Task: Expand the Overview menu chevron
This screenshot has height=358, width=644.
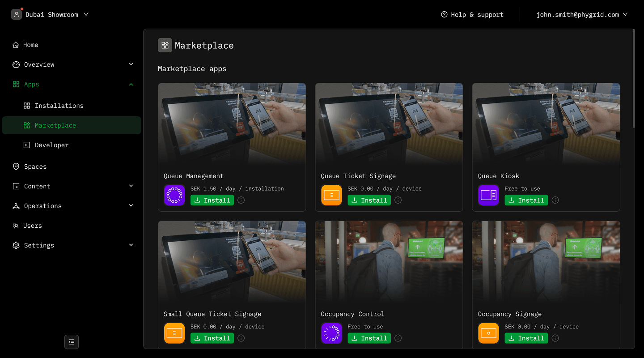Action: tap(131, 64)
